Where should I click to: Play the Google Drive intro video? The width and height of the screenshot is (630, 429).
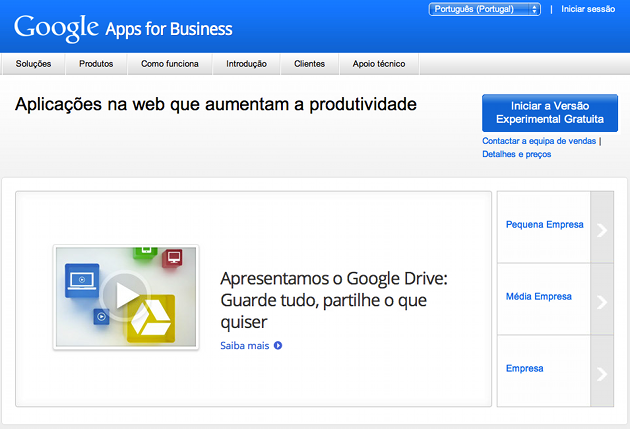coord(126,297)
